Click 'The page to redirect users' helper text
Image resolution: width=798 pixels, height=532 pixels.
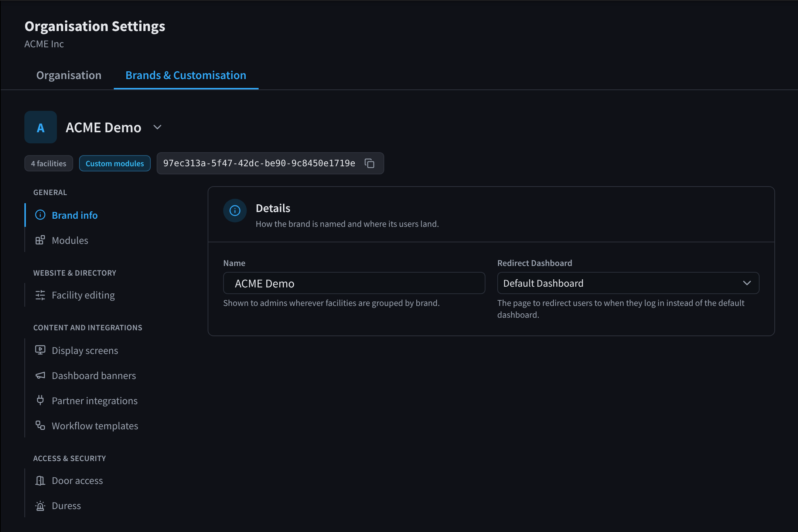point(621,309)
